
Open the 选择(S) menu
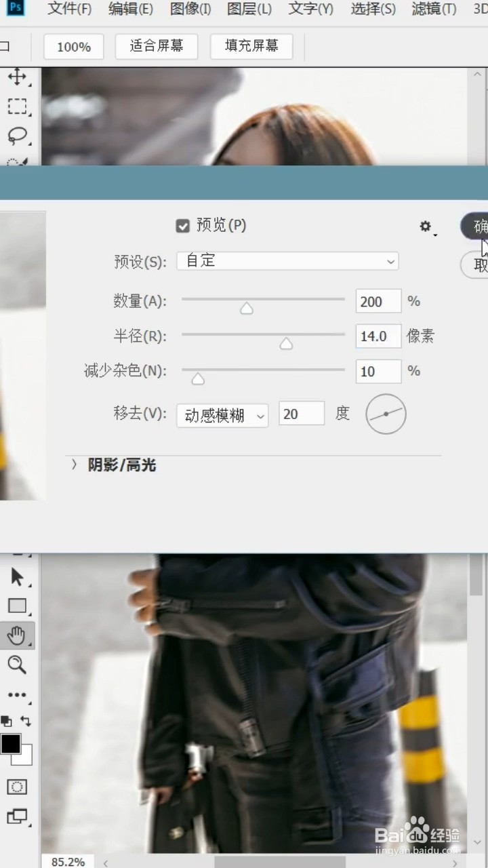[373, 9]
